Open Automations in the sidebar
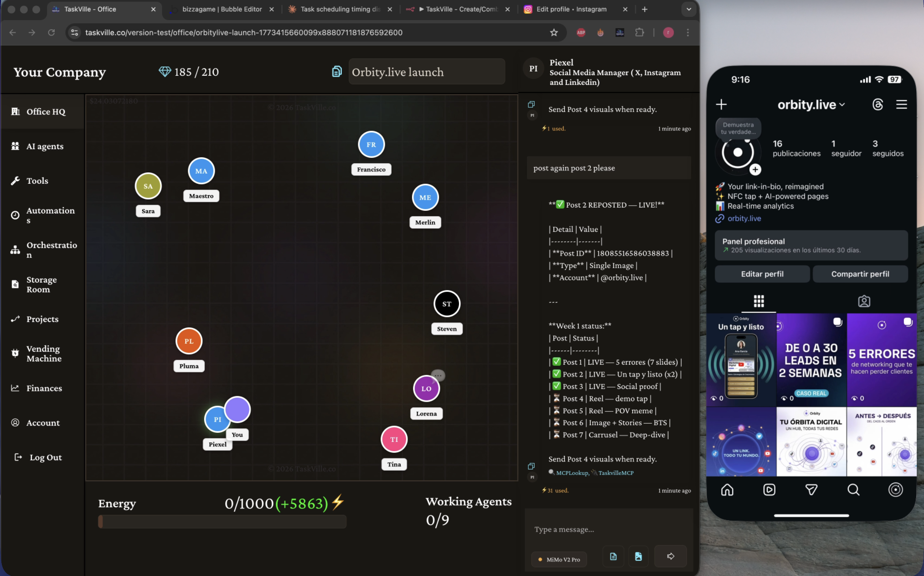 pos(42,215)
